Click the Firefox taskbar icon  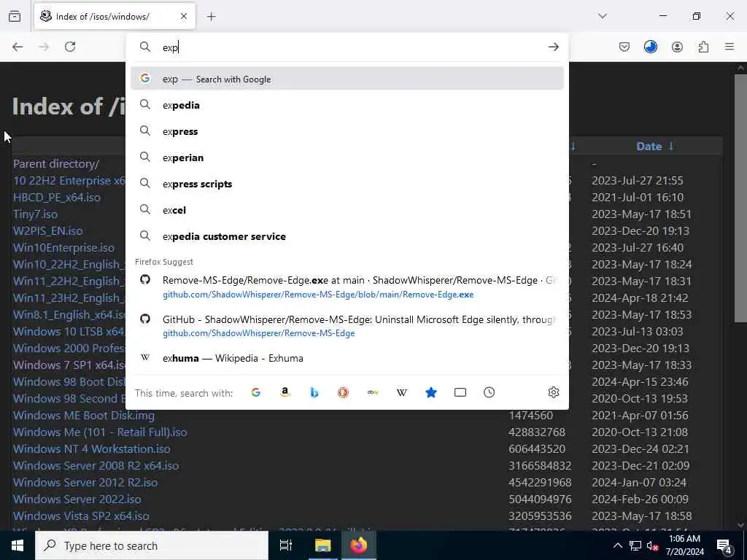[359, 545]
